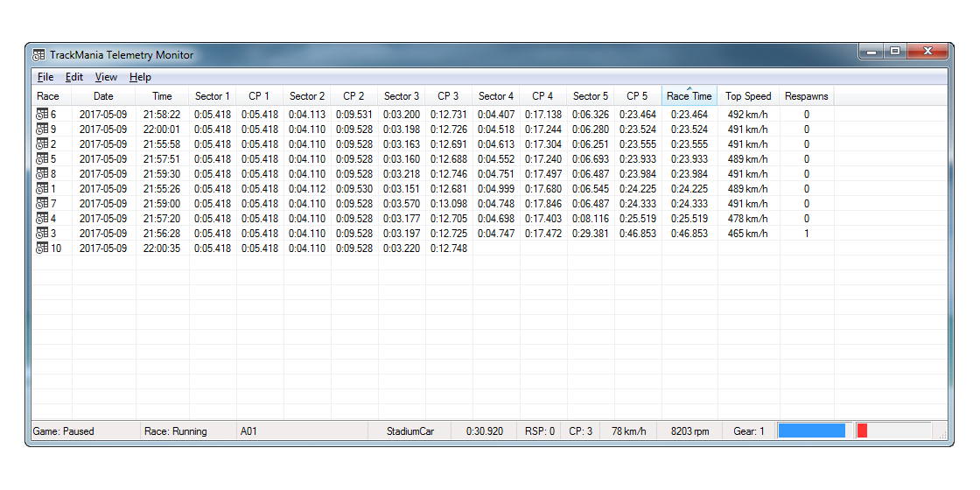Sort by the Sector 2 column header

[x=307, y=96]
